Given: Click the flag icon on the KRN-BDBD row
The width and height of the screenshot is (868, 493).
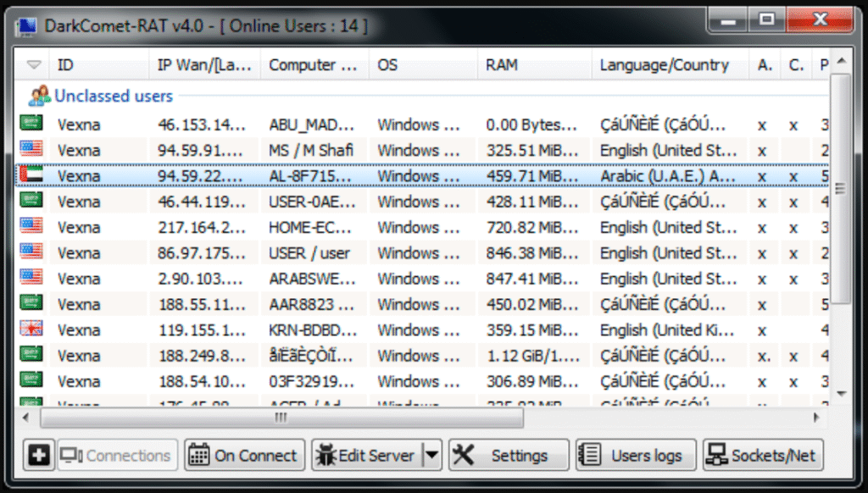Looking at the screenshot, I should click(x=31, y=330).
